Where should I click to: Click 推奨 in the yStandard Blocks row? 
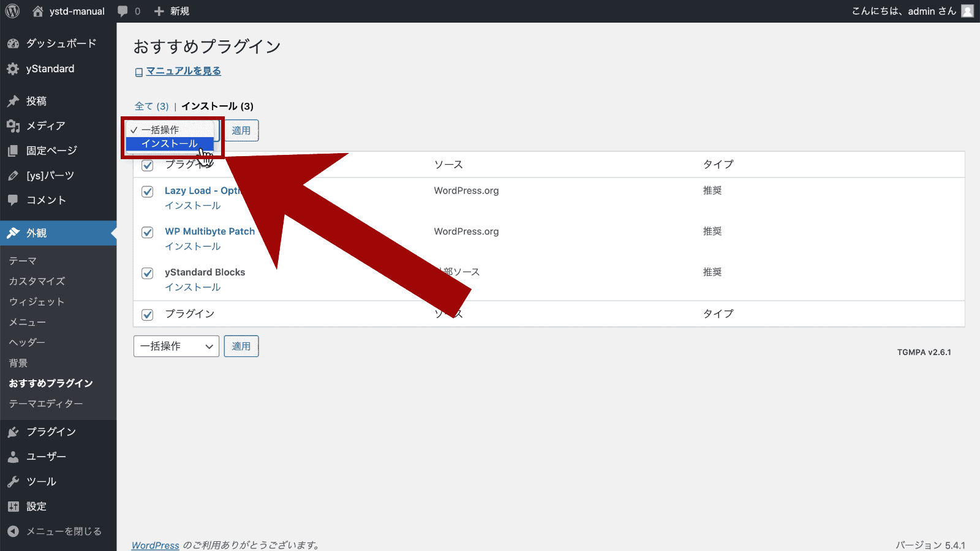(712, 272)
